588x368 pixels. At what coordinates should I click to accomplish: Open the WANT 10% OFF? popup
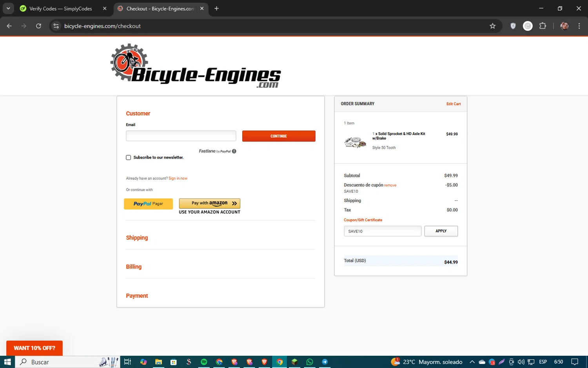click(34, 348)
